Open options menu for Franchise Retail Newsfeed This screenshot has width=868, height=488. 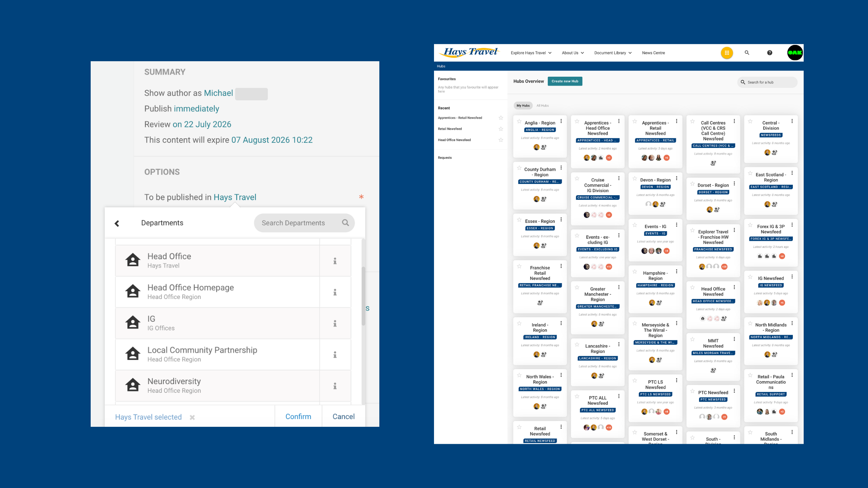pyautogui.click(x=561, y=266)
